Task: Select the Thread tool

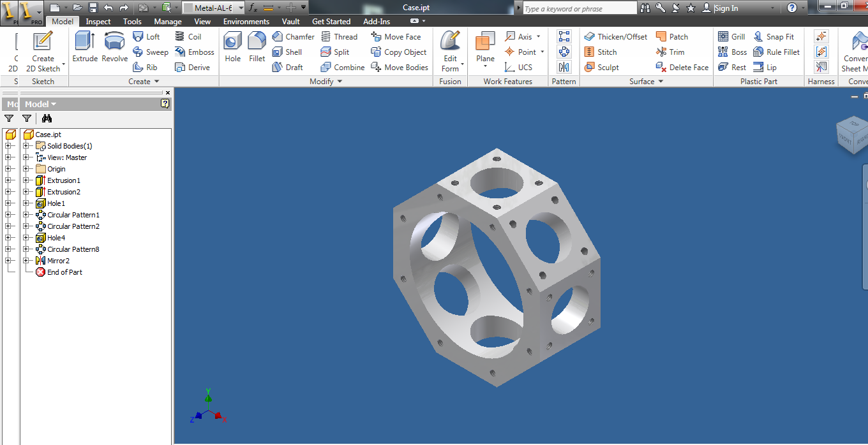Action: pyautogui.click(x=339, y=37)
